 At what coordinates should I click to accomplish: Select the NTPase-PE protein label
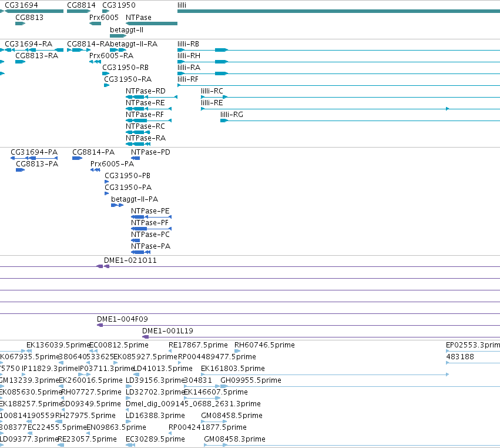tap(150, 211)
